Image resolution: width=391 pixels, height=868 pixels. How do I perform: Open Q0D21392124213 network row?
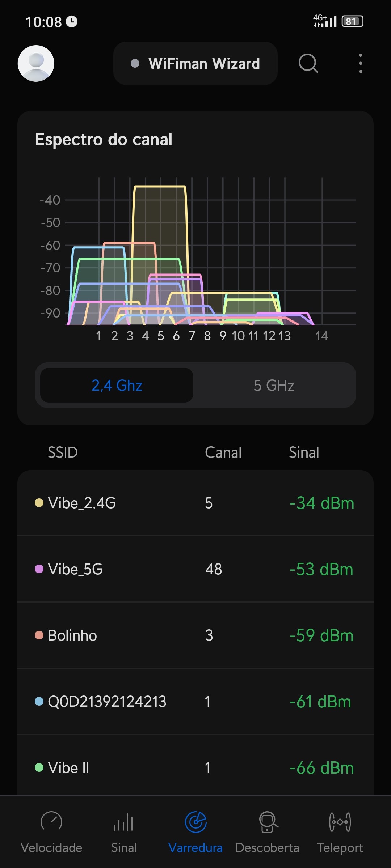click(195, 702)
